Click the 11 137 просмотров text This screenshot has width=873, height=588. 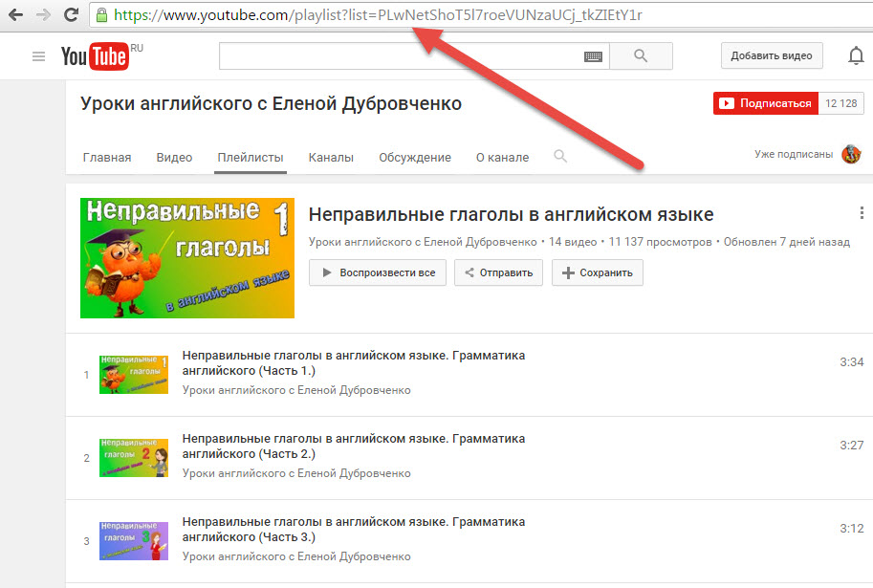pos(660,242)
